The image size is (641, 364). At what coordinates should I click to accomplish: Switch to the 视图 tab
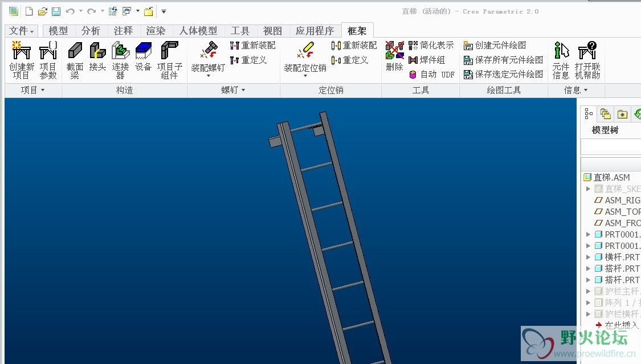point(273,31)
